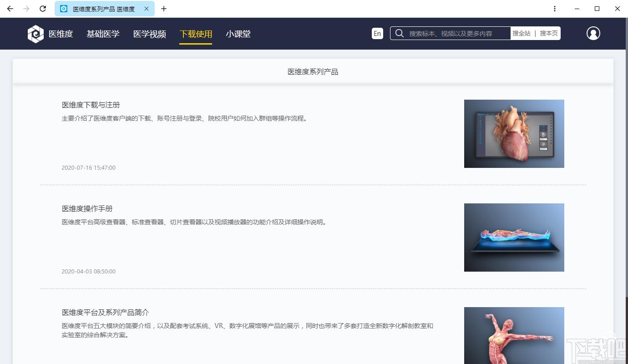
Task: Open the 医维度操作手册 article link
Action: (87, 208)
